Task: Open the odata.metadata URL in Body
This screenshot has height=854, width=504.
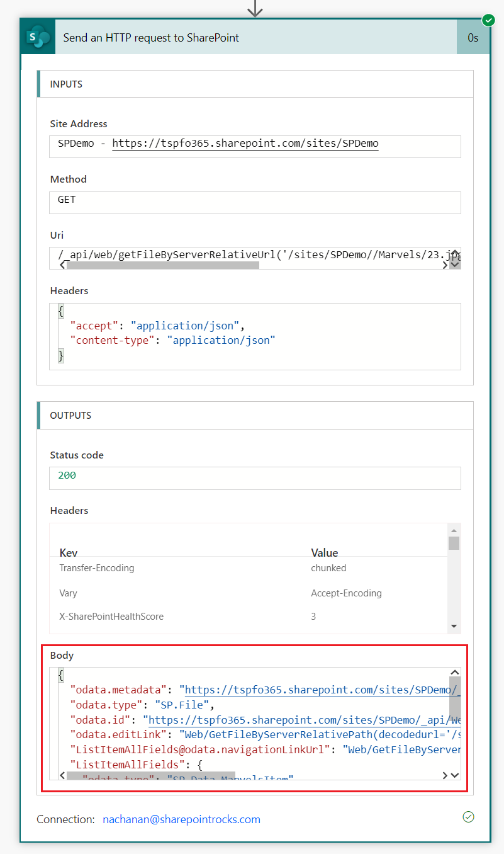Action: 315,690
